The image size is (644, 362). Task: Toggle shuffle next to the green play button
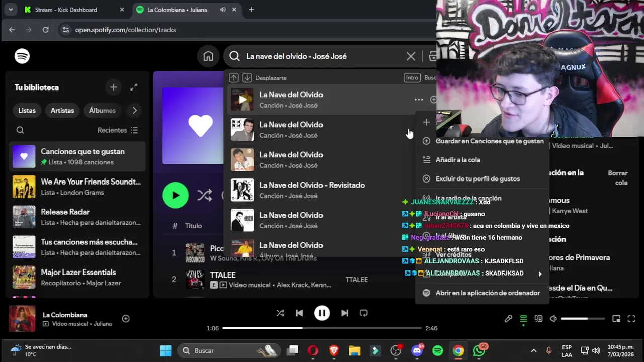point(204,195)
